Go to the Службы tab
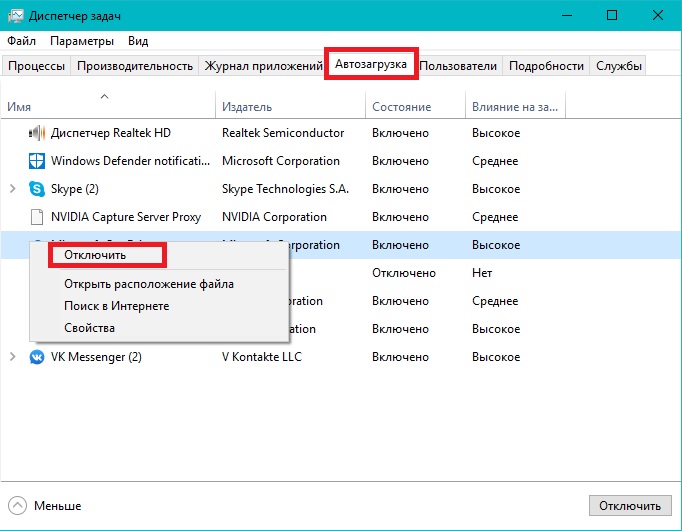682x531 pixels. [619, 66]
